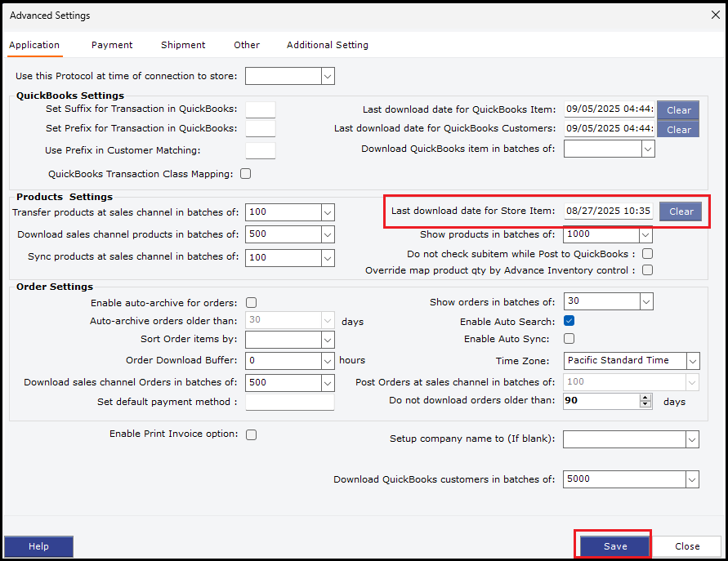Toggle Enable auto-archive for orders checkbox
Viewport: 728px width, 561px height.
pyautogui.click(x=252, y=303)
